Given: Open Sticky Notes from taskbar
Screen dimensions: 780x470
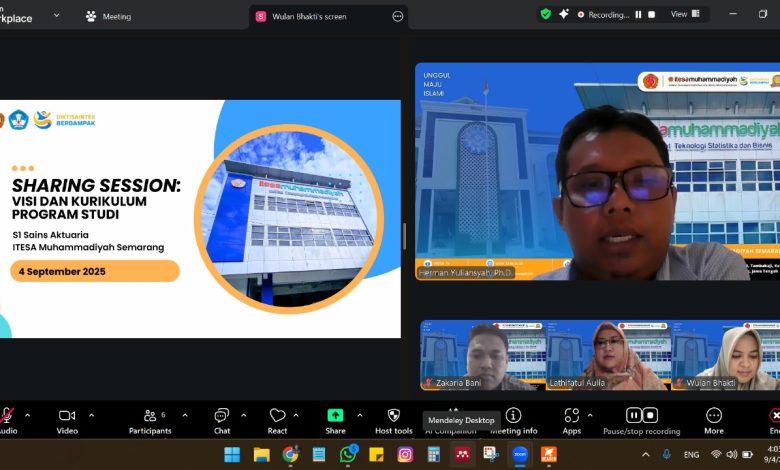Looking at the screenshot, I should [x=377, y=454].
